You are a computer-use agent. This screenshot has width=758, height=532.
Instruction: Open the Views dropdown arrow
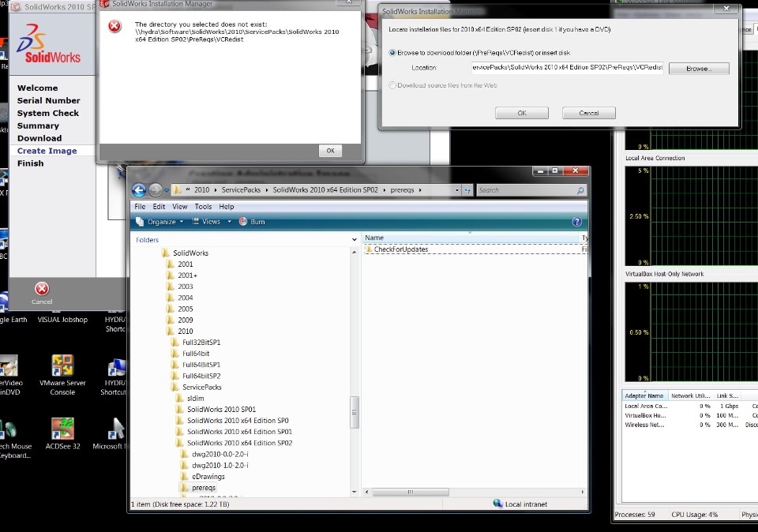(229, 222)
